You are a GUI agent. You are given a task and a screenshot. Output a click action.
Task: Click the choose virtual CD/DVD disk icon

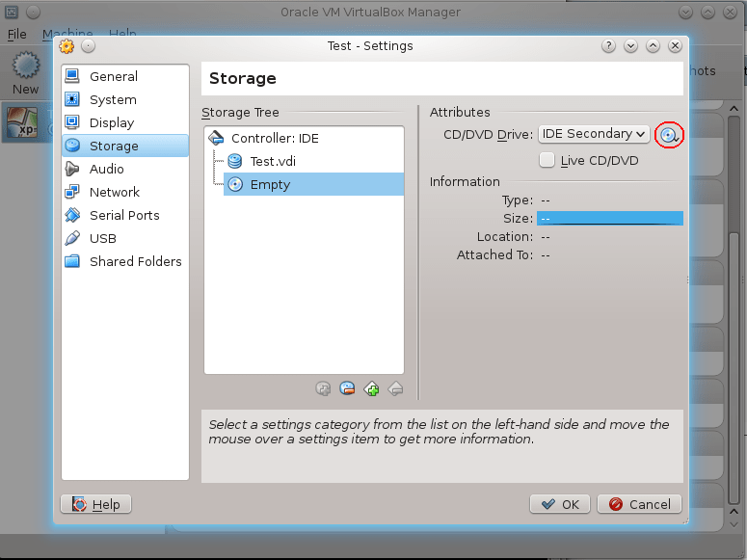click(x=669, y=135)
